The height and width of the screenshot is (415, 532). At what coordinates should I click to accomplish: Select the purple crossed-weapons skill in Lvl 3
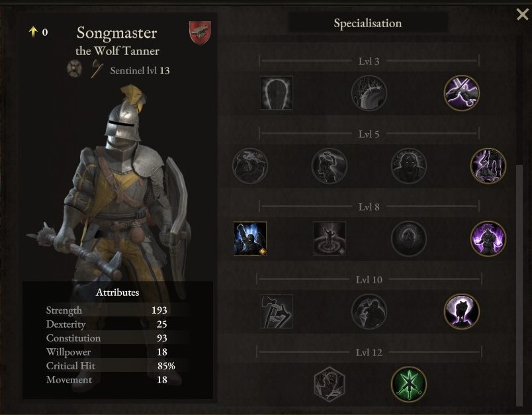461,93
